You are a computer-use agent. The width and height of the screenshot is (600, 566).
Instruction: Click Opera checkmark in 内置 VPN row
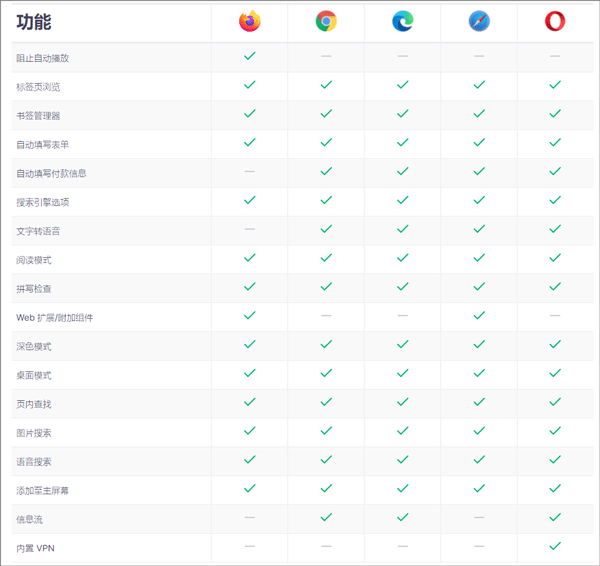click(555, 547)
